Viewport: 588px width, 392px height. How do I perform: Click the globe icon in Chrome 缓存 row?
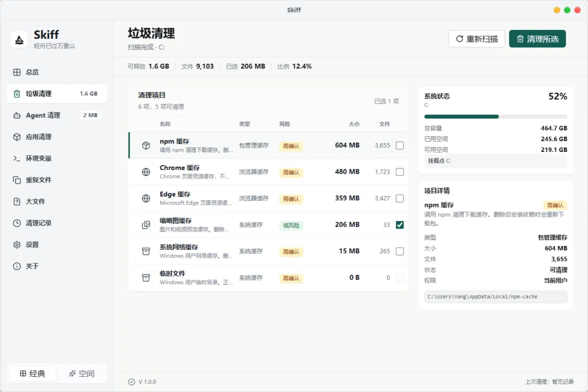146,172
